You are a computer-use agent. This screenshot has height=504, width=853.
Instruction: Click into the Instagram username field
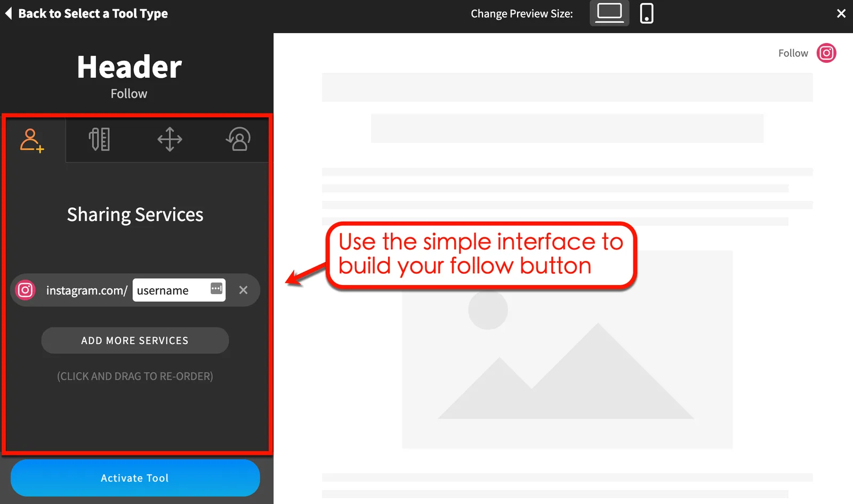point(170,290)
